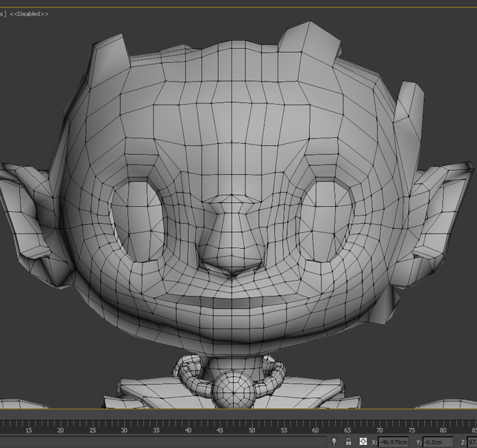Open the <<Disabled>> viewport label menu
Viewport: 477px width, 448px height.
29,14
